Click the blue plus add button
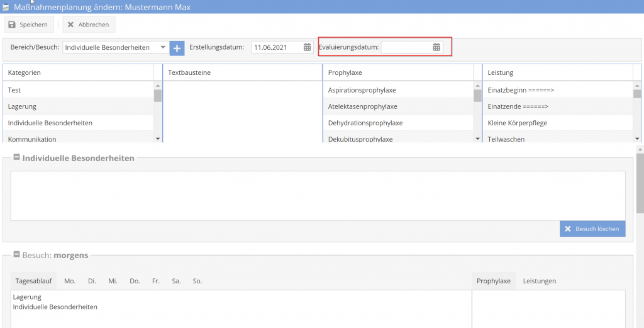The width and height of the screenshot is (644, 328). 177,48
